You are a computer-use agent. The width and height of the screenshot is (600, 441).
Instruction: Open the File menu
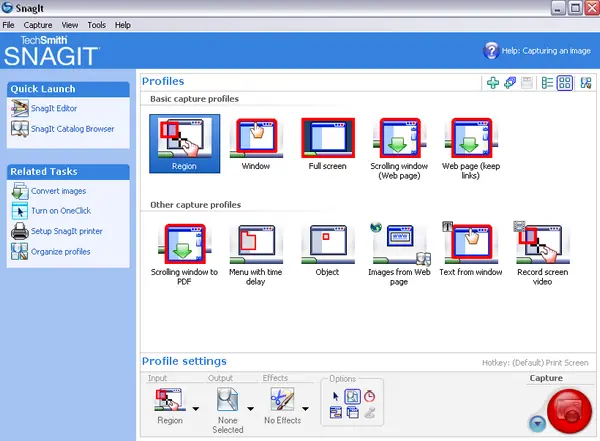coord(8,25)
